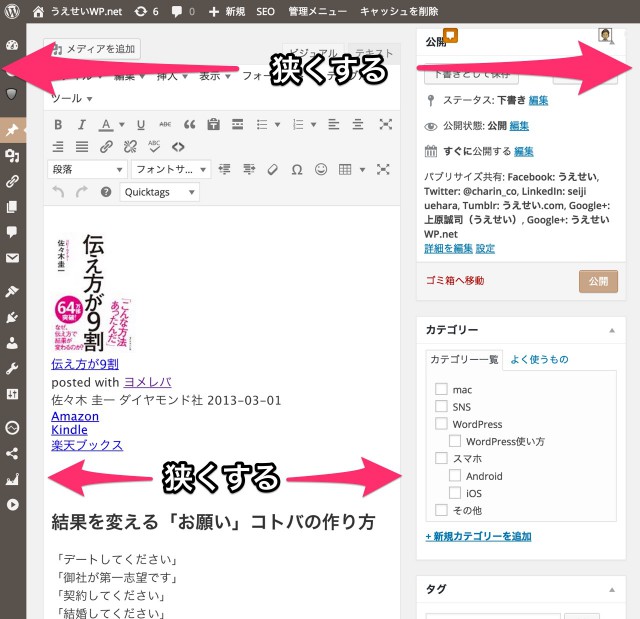The image size is (640, 619).
Task: Click the bulleted list icon
Action: point(262,124)
